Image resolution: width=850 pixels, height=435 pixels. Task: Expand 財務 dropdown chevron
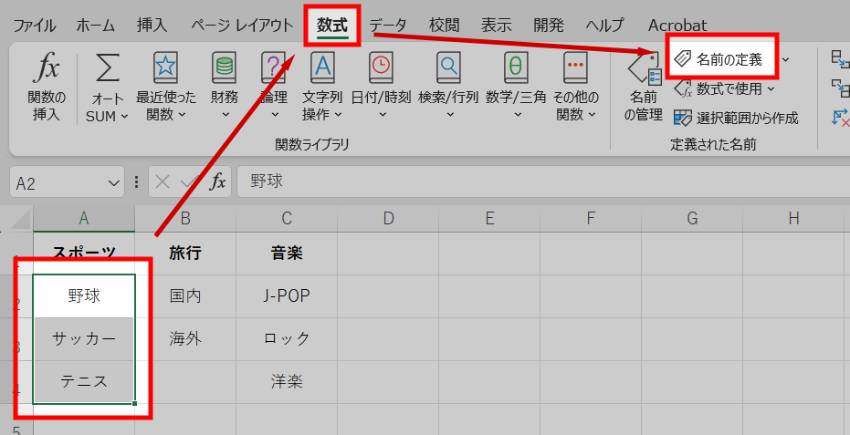[226, 115]
